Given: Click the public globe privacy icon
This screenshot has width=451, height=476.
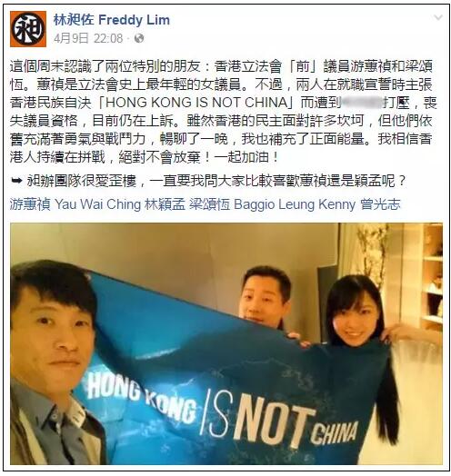Looking at the screenshot, I should (x=139, y=38).
